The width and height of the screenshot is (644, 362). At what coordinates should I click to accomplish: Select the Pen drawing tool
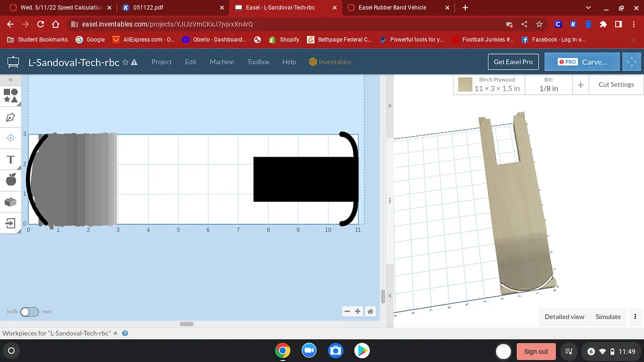pos(11,117)
